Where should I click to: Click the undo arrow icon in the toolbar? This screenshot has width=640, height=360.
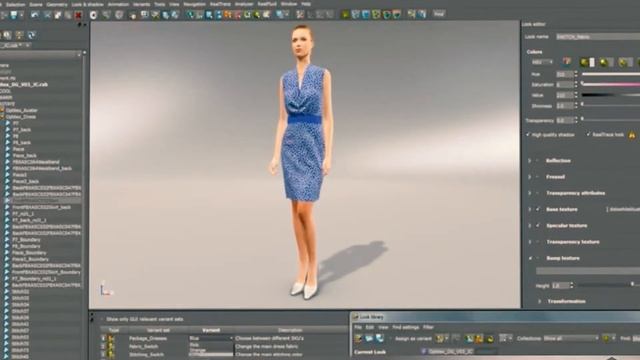pos(35,15)
